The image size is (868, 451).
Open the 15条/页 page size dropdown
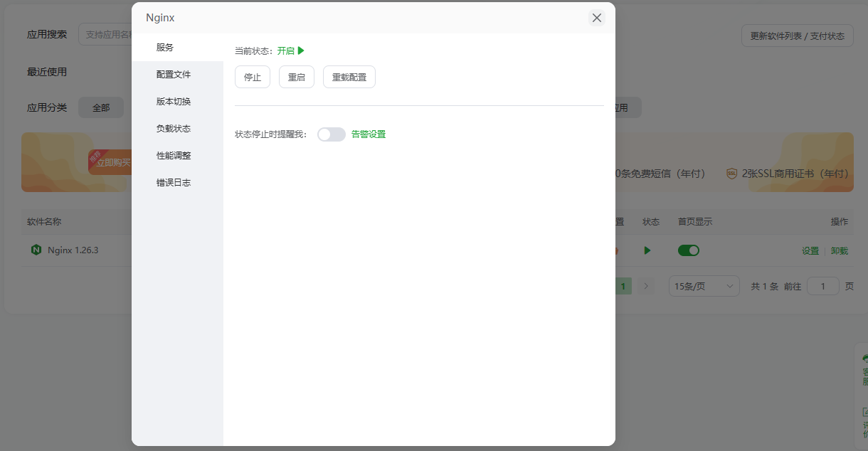coord(704,285)
